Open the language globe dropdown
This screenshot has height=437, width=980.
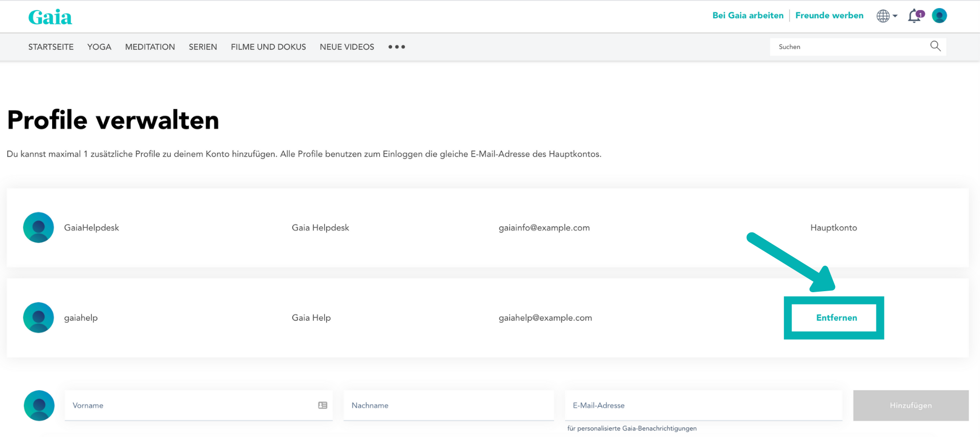(887, 16)
